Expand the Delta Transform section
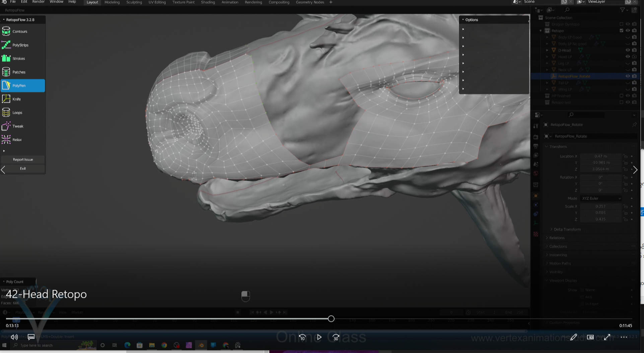This screenshot has width=644, height=353. coord(567,229)
